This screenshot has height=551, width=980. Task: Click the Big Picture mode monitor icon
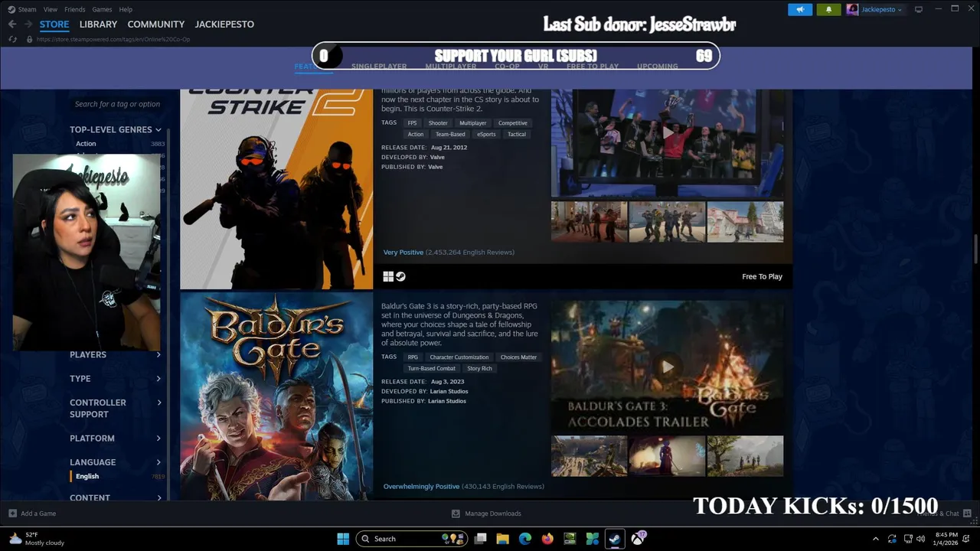point(919,9)
